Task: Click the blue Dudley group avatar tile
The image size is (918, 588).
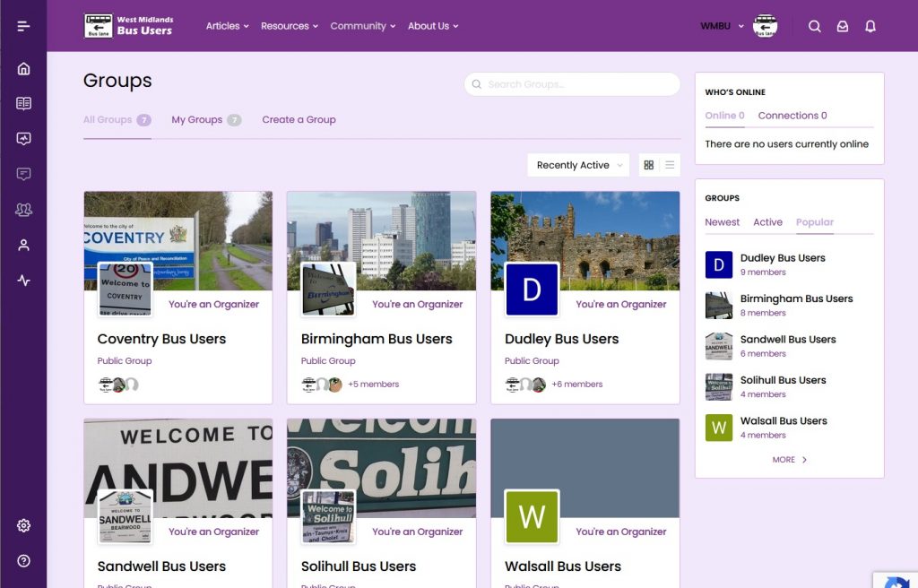Action: point(532,290)
